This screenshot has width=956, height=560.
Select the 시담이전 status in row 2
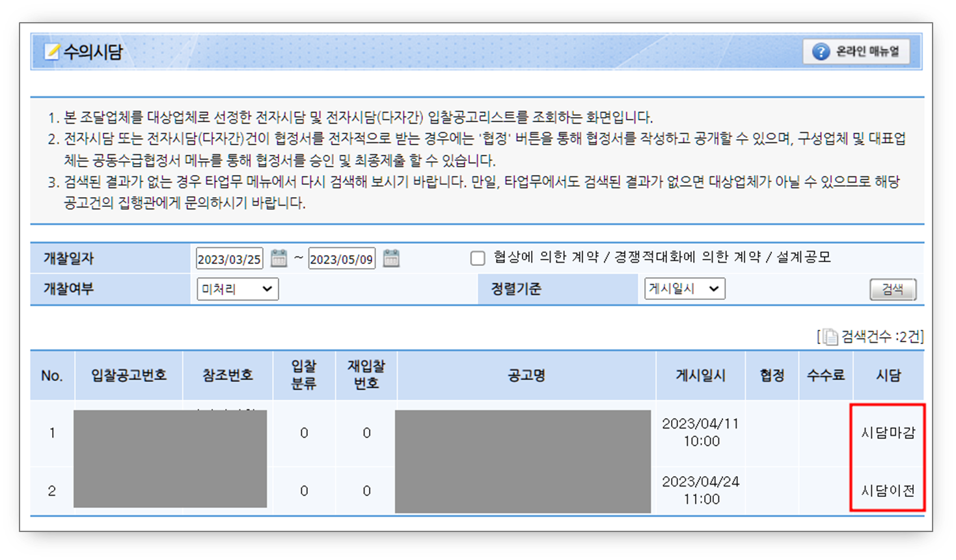coord(888,490)
